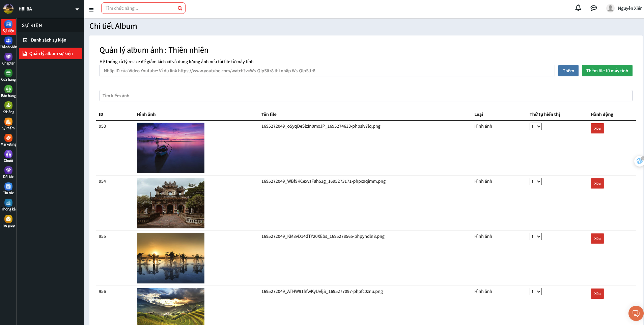This screenshot has height=325, width=644.
Task: Open display order dropdown for image 956
Action: click(x=535, y=292)
